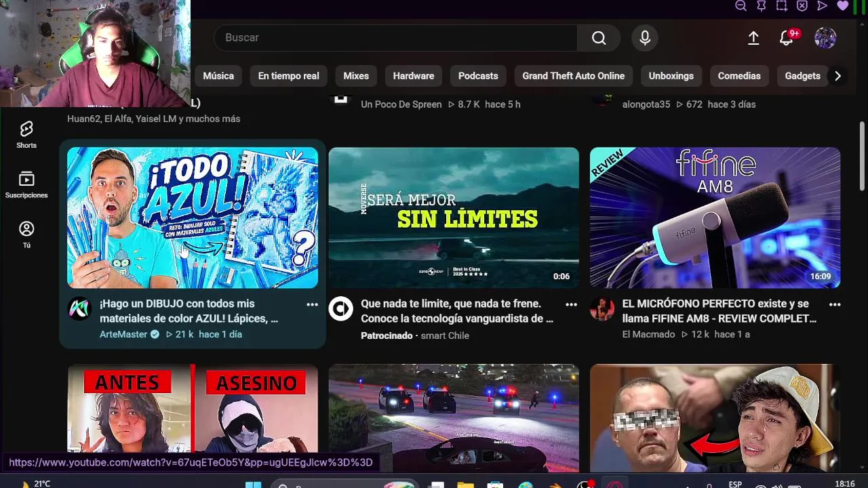The height and width of the screenshot is (488, 868).
Task: Open the police cars night video thumbnail
Action: 454,418
